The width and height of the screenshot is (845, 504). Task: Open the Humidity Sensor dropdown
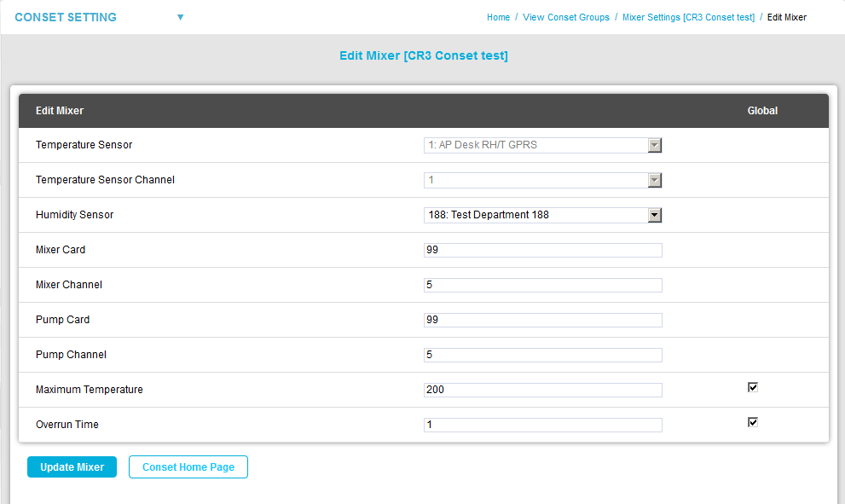(542, 215)
